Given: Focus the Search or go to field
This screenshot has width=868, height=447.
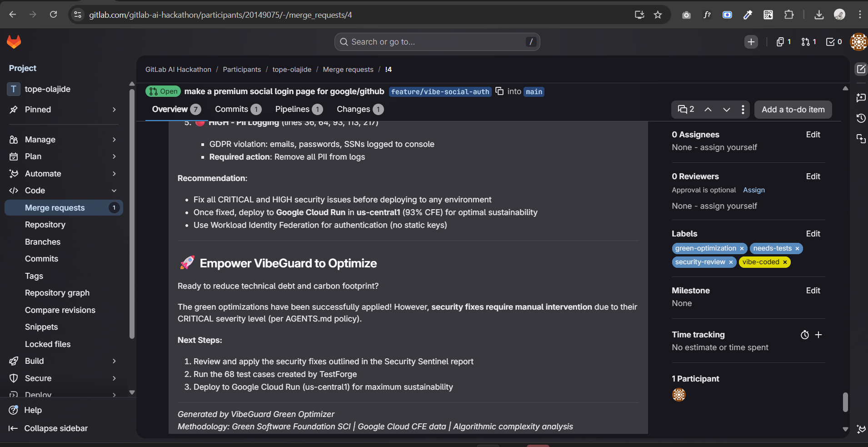Looking at the screenshot, I should [x=437, y=42].
